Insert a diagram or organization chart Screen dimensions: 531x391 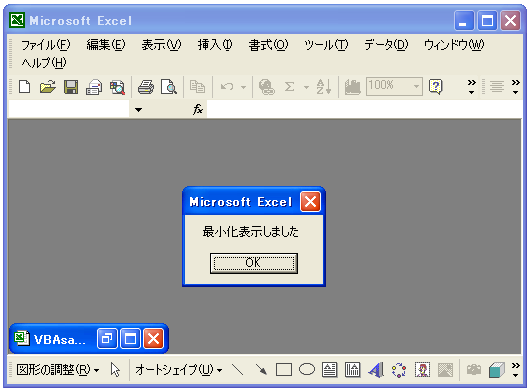(x=399, y=370)
